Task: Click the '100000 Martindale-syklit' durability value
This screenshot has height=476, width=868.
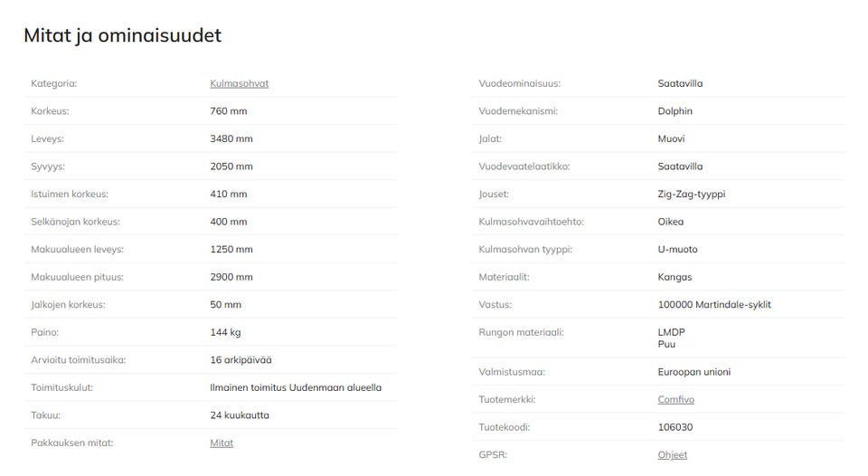Action: pos(714,305)
